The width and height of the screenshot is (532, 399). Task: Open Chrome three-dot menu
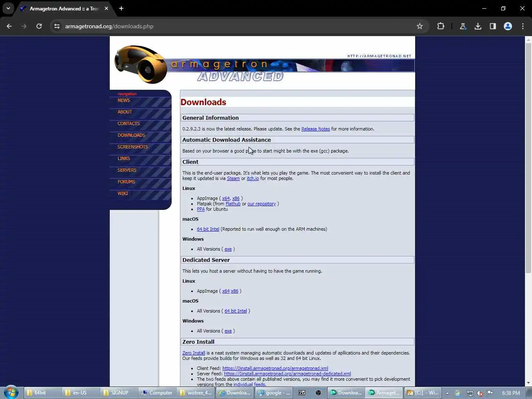[x=523, y=26]
